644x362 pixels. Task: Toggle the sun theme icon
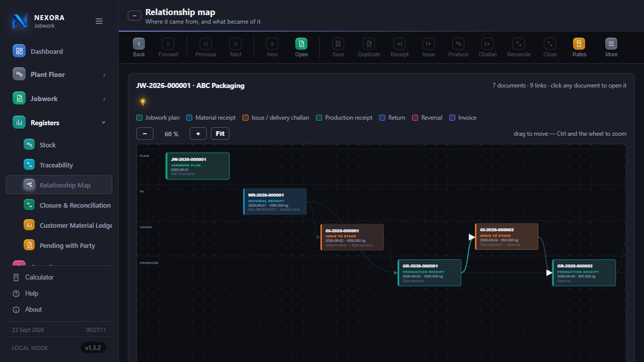click(143, 102)
